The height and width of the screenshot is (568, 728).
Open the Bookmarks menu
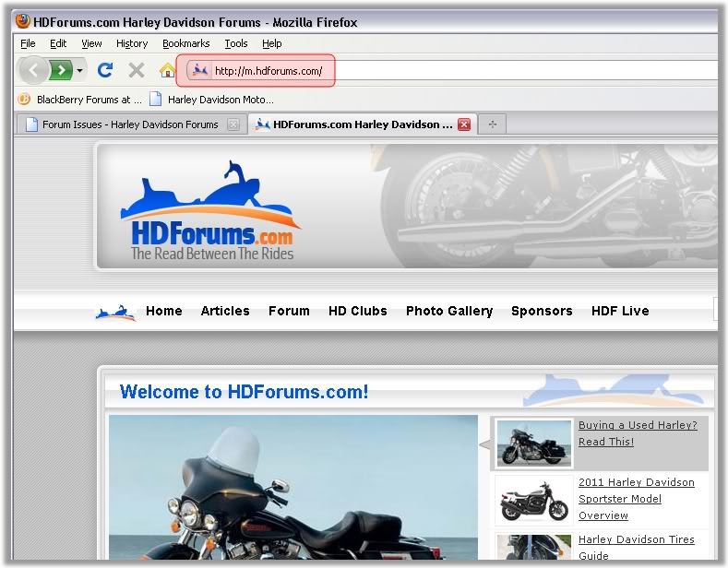point(185,43)
